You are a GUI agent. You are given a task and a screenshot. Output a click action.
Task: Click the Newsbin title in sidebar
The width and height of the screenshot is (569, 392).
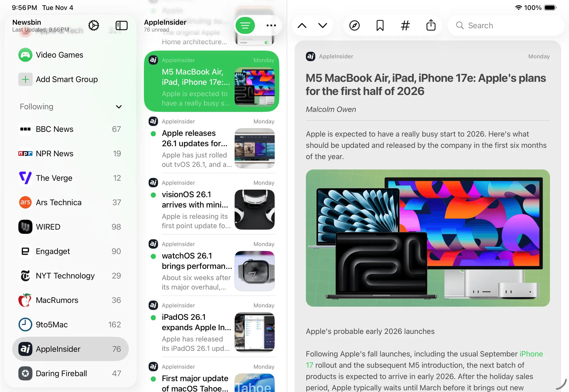27,22
